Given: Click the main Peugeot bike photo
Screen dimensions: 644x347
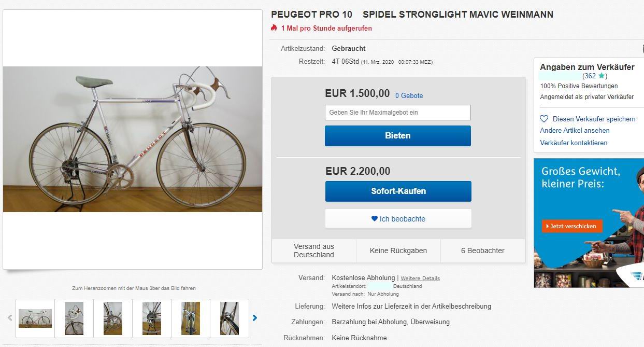Looking at the screenshot, I should [x=133, y=139].
